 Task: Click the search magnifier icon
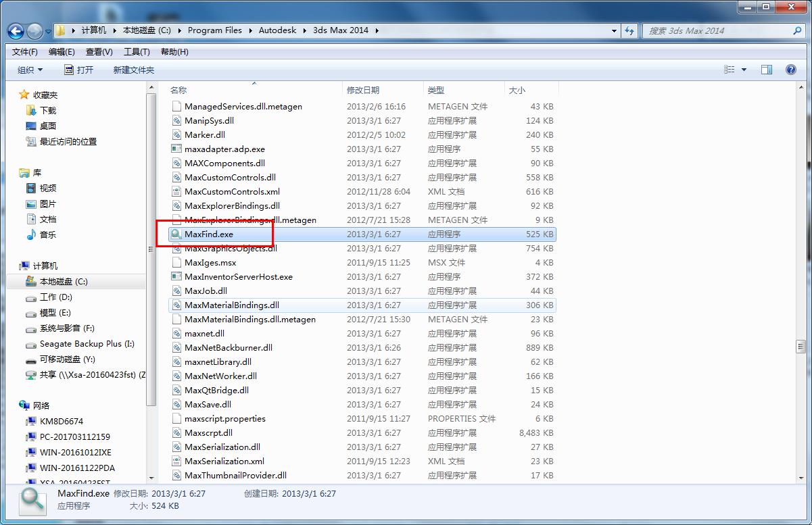tap(798, 30)
